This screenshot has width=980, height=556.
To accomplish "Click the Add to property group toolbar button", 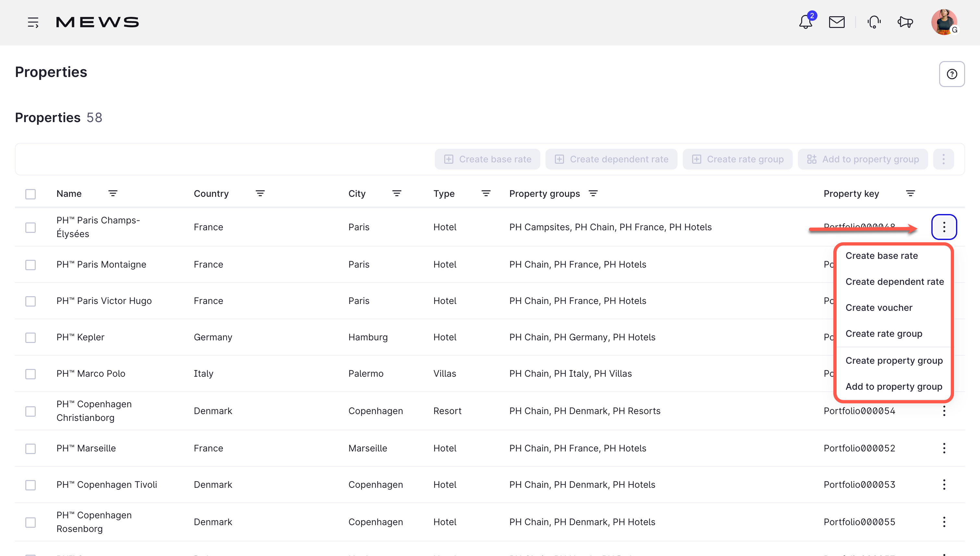I will [863, 159].
